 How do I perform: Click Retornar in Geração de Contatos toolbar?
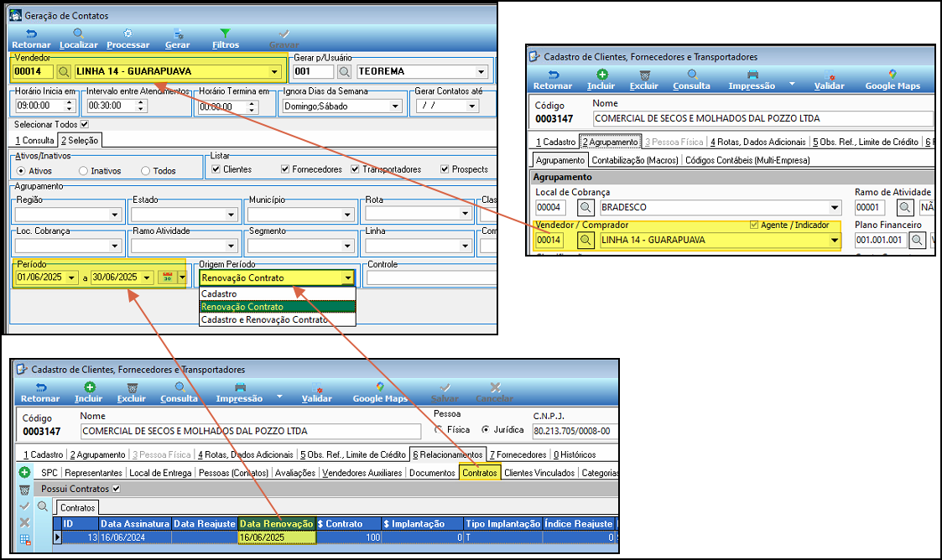[x=31, y=39]
